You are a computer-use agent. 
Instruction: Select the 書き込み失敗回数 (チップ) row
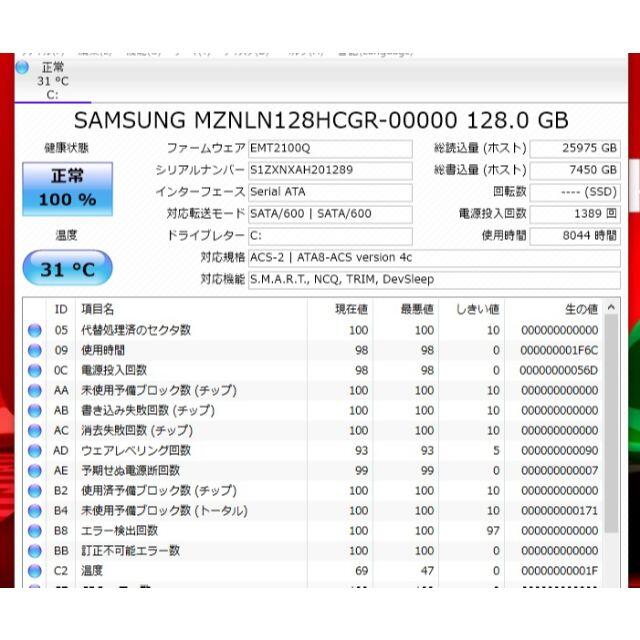coord(313,410)
